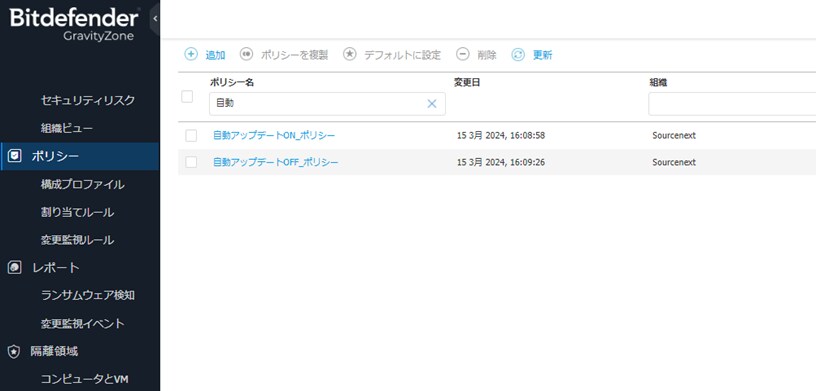The height and width of the screenshot is (391, 816).
Task: Click the 更新 button label
Action: [542, 55]
